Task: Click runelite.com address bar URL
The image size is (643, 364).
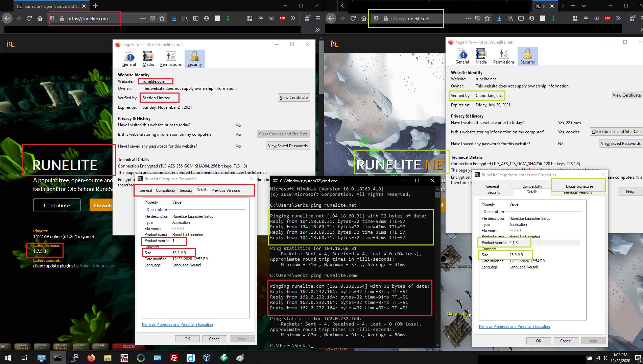Action: pyautogui.click(x=88, y=19)
